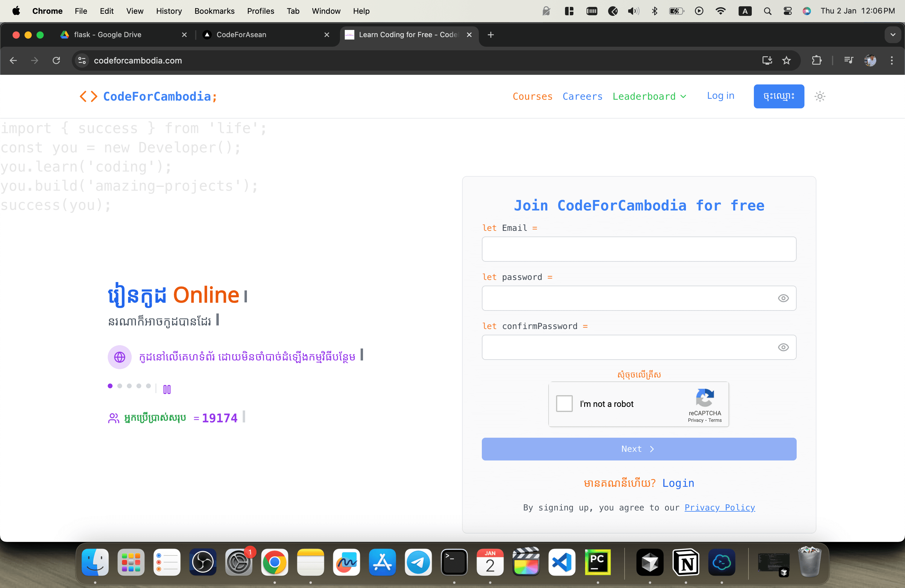Click the Careers navigation menu item
The width and height of the screenshot is (905, 588).
point(582,96)
